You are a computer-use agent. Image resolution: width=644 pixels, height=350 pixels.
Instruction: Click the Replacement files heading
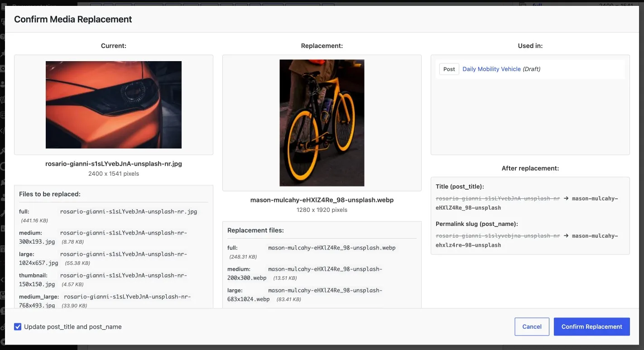[255, 230]
